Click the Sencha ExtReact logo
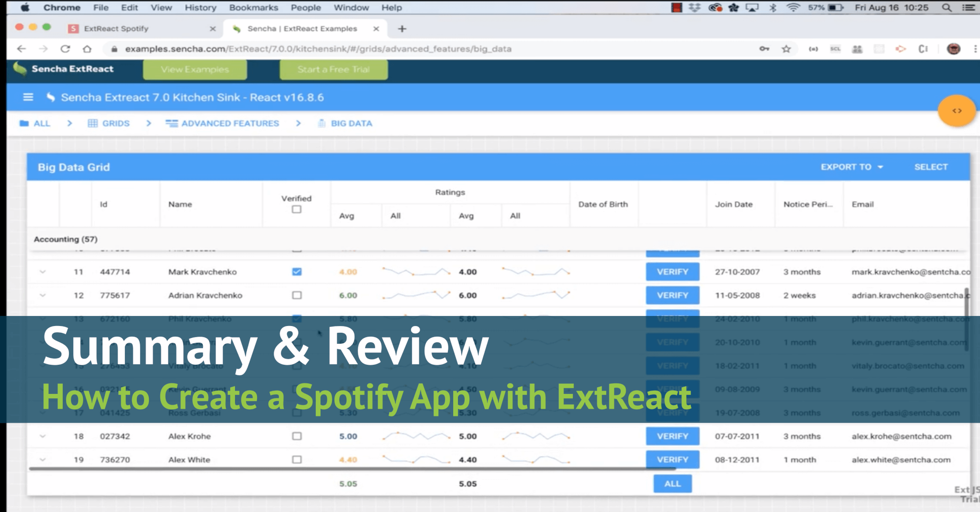The width and height of the screenshot is (980, 512). point(64,69)
